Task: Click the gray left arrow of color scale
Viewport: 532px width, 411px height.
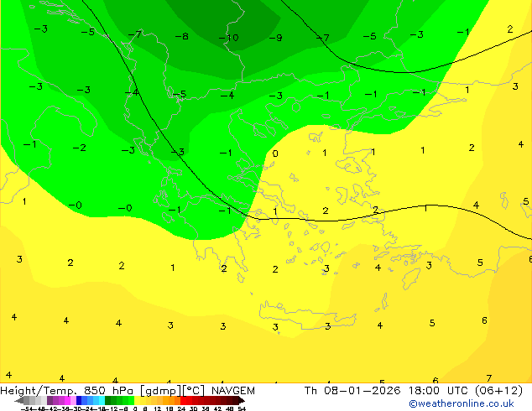Action: pyautogui.click(x=19, y=400)
